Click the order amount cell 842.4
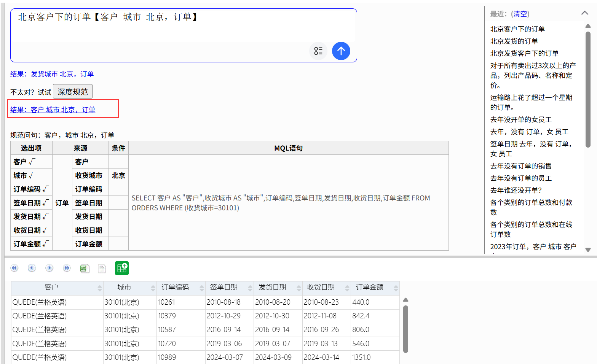 coord(375,316)
